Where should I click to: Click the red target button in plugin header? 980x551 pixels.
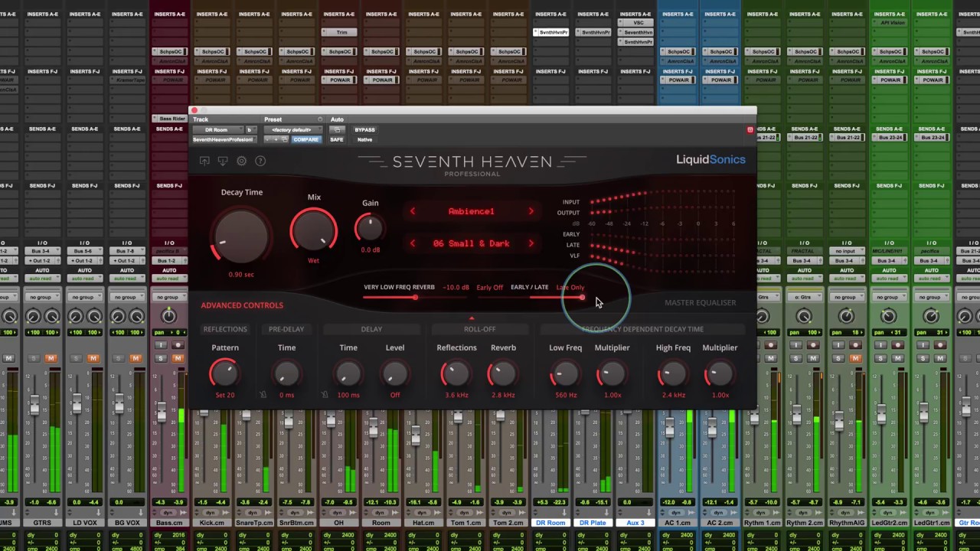coord(750,130)
